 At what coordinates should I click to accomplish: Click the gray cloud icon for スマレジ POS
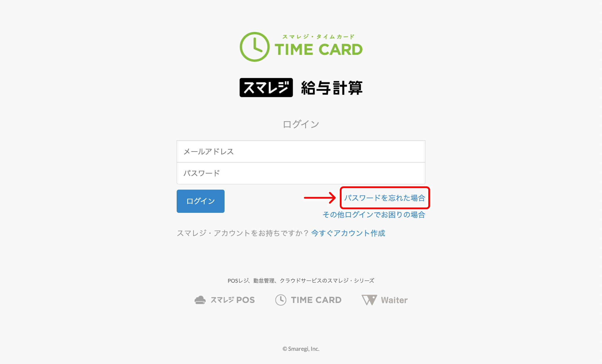tap(200, 300)
